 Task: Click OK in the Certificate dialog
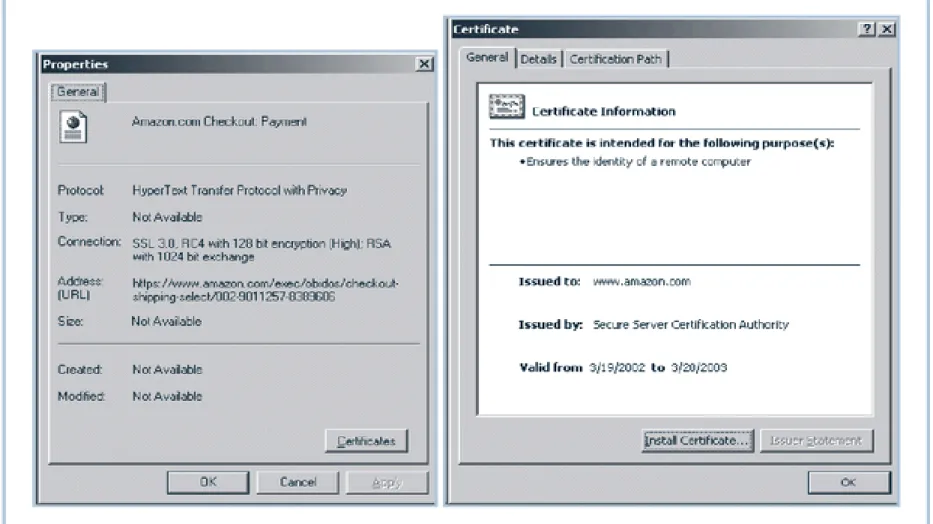pos(849,482)
